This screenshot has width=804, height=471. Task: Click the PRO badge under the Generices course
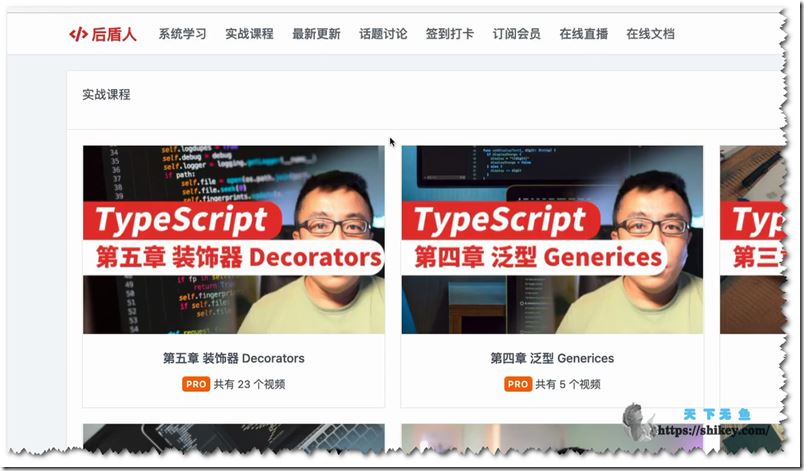click(517, 384)
